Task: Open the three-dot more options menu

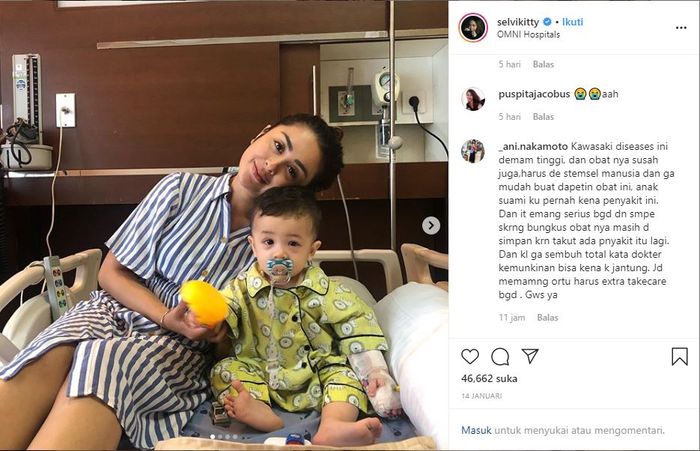Action: 681,28
